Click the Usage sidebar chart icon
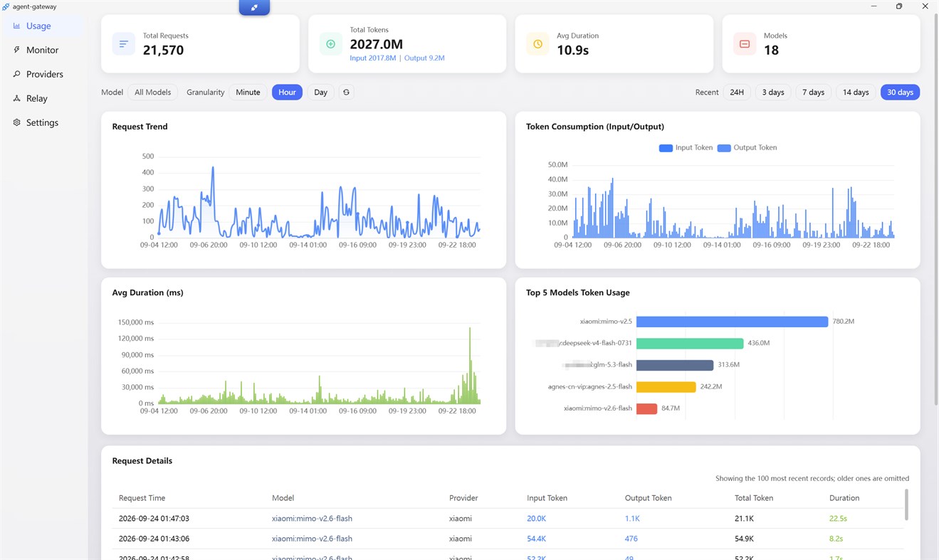The width and height of the screenshot is (939, 560). click(x=16, y=26)
